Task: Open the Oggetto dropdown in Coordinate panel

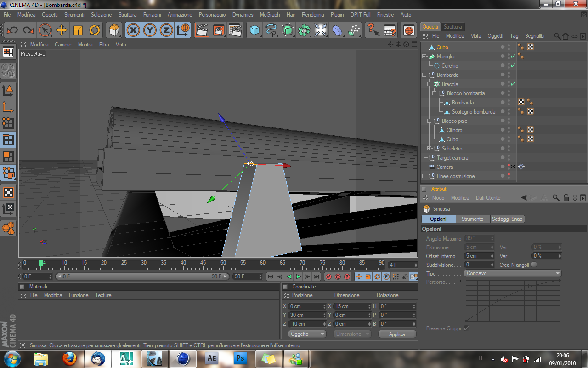Action: 307,334
